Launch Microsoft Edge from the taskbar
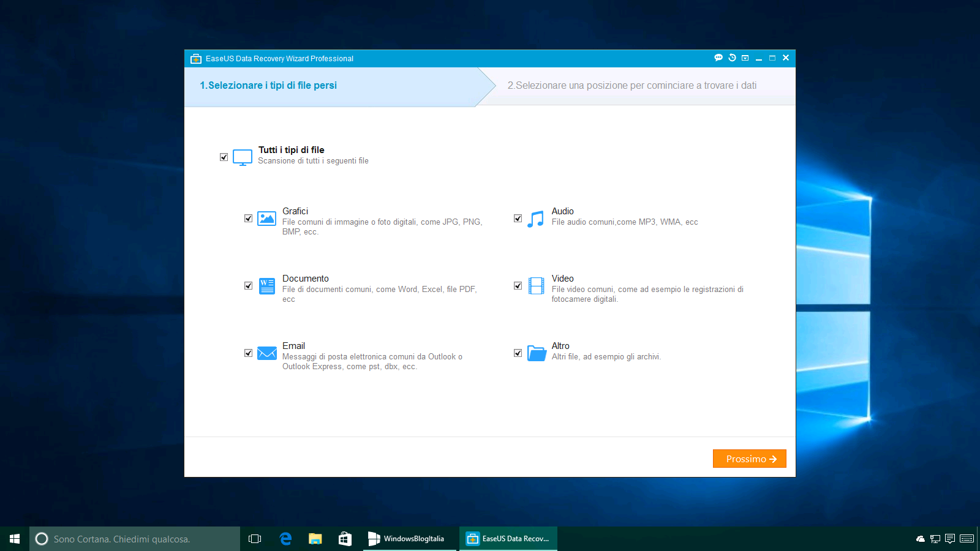This screenshot has width=980, height=551. (x=285, y=539)
